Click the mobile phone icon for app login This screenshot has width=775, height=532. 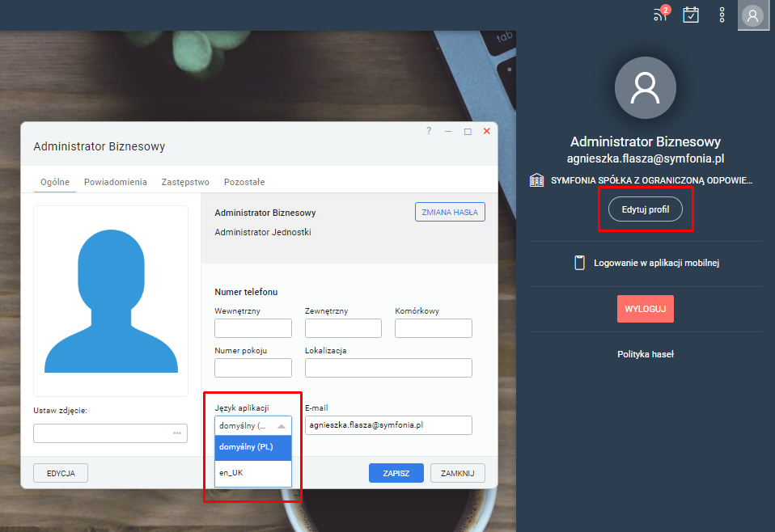pyautogui.click(x=579, y=263)
